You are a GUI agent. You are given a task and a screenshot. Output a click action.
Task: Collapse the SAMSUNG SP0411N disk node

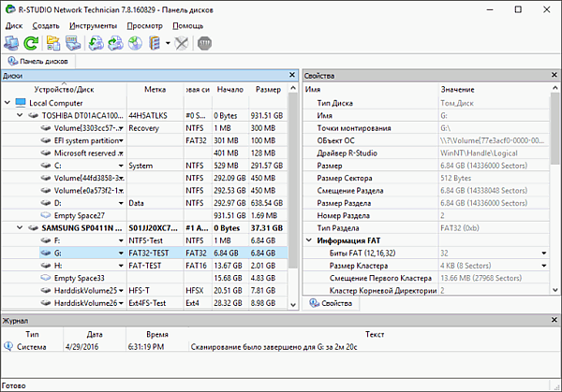[21, 227]
